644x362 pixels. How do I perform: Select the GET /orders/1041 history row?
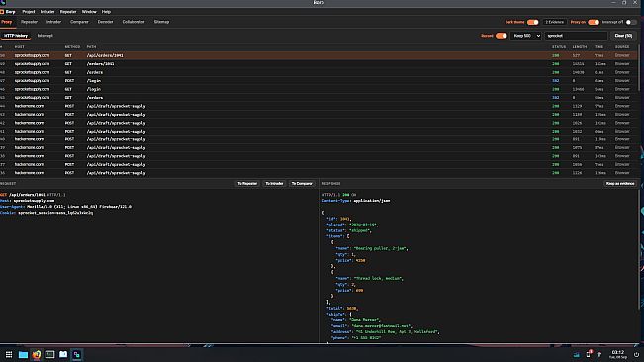(320, 64)
